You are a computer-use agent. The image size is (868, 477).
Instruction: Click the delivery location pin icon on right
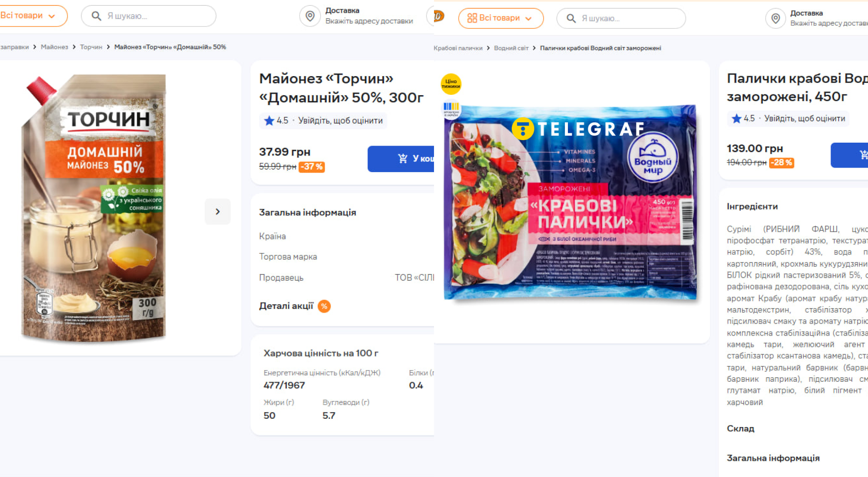click(775, 18)
